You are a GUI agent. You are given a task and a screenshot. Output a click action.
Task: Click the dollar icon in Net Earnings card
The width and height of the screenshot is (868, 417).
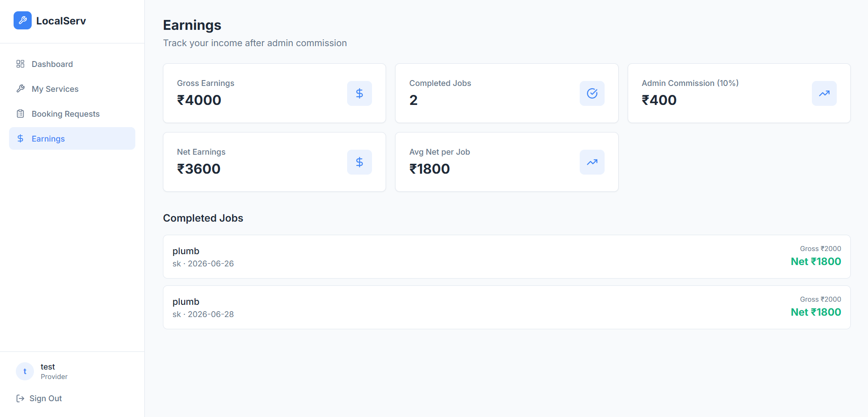(359, 162)
